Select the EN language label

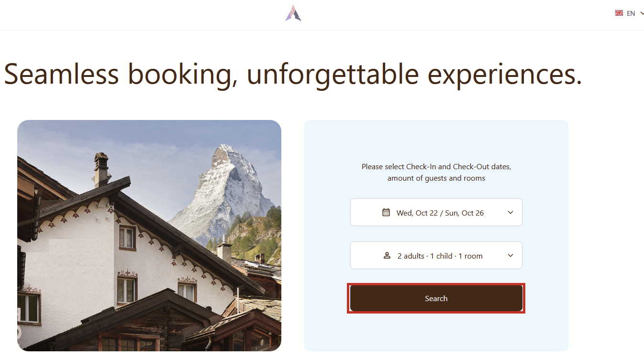631,13
